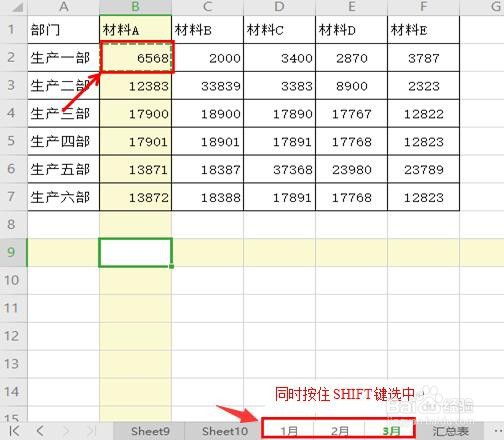
Task: Open the 1月 sheet tab
Action: [x=289, y=431]
